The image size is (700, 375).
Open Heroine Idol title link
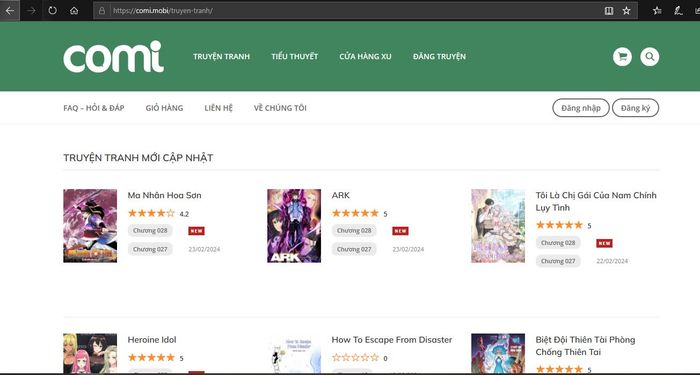[152, 340]
